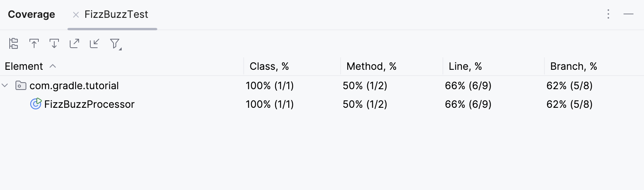Toggle Always Select Opened Element icon (down arrow)
The image size is (644, 190).
pyautogui.click(x=54, y=43)
